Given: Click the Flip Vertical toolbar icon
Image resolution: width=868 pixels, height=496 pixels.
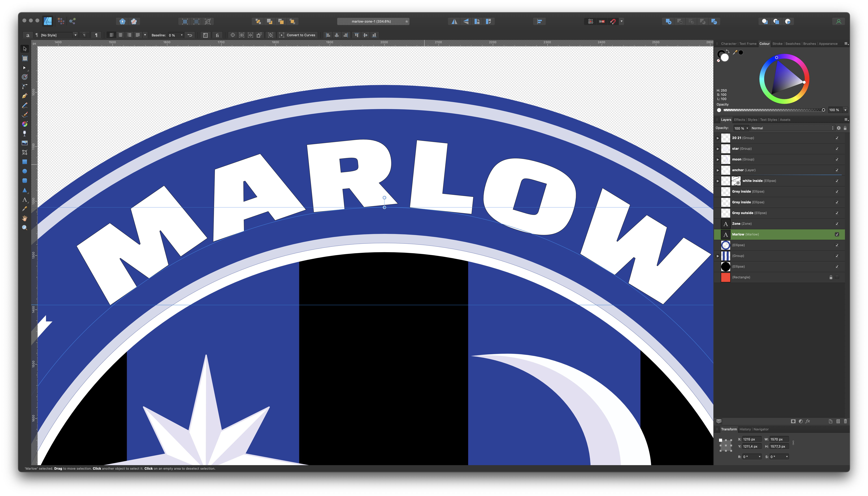Looking at the screenshot, I should point(466,21).
